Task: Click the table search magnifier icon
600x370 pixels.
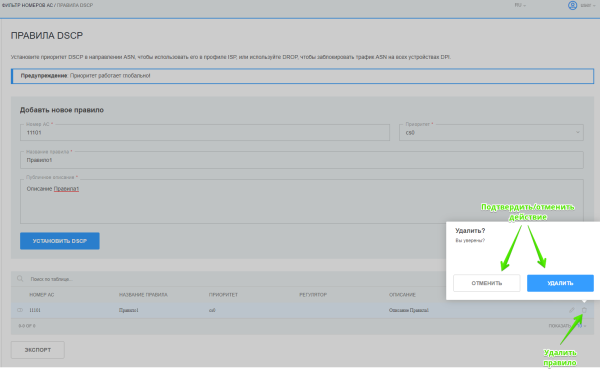Action: click(x=20, y=279)
